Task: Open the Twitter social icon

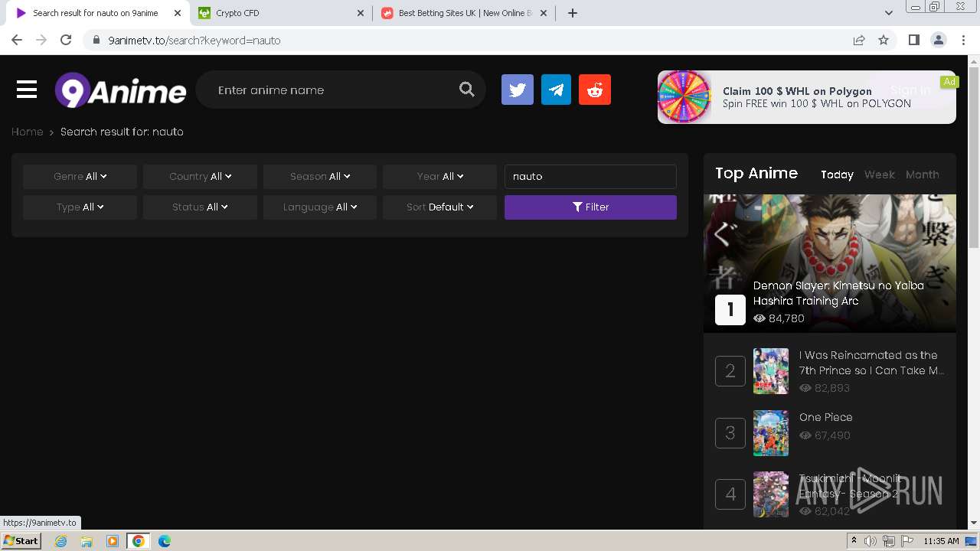Action: tap(518, 90)
